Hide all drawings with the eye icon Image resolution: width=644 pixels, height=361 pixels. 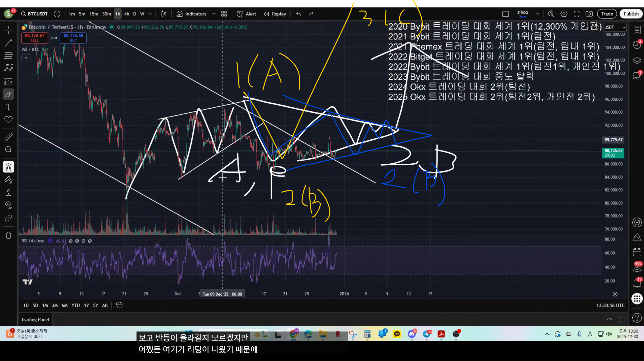(8, 205)
